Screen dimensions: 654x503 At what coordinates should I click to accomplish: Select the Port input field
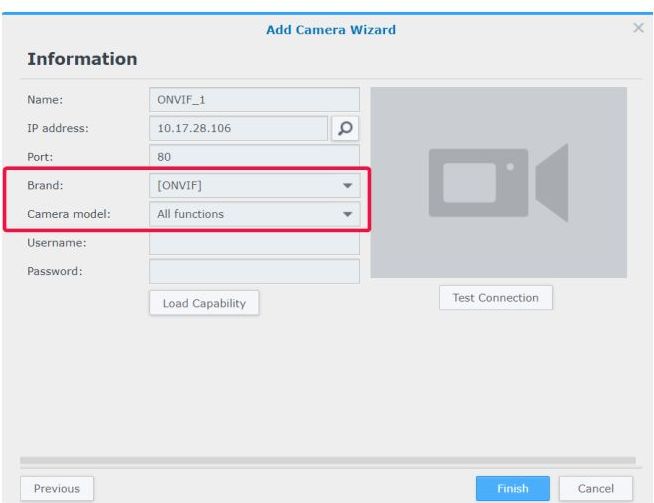[x=253, y=157]
